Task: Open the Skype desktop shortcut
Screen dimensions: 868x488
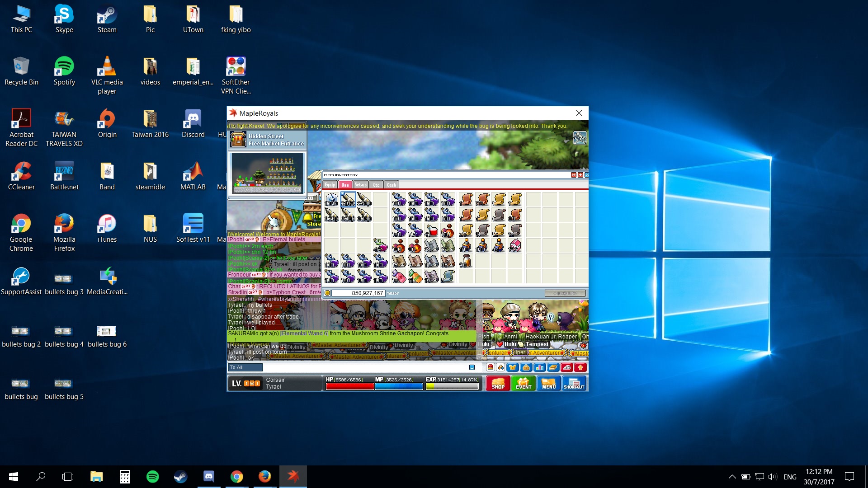Action: click(x=64, y=19)
